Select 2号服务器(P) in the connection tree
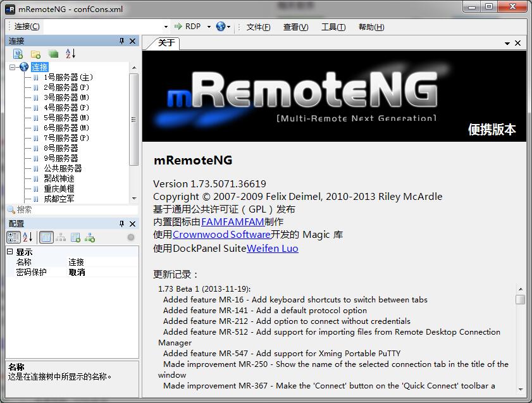 coord(66,87)
